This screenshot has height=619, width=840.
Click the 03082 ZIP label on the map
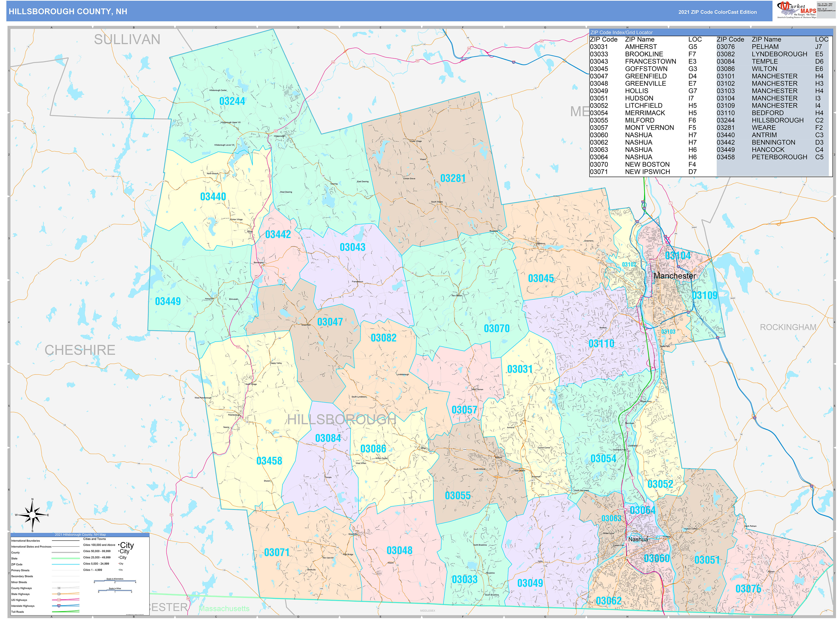coord(383,338)
